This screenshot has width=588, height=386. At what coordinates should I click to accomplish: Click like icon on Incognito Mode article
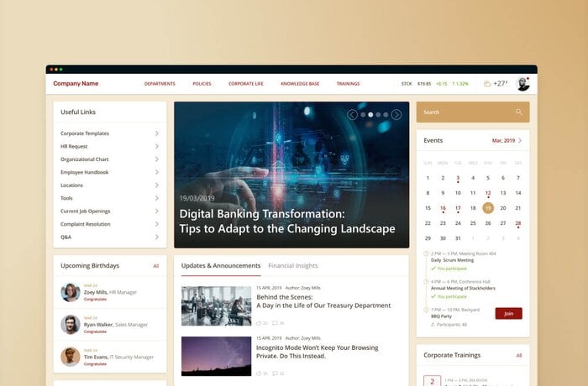[259, 373]
